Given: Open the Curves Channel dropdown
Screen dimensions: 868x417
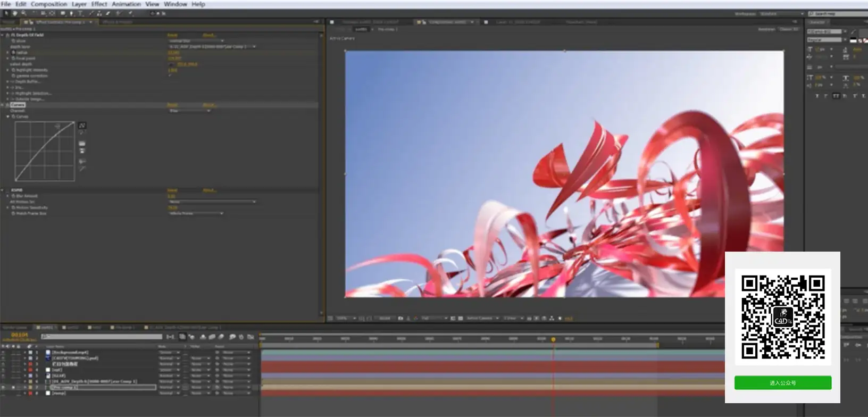Looking at the screenshot, I should (190, 111).
